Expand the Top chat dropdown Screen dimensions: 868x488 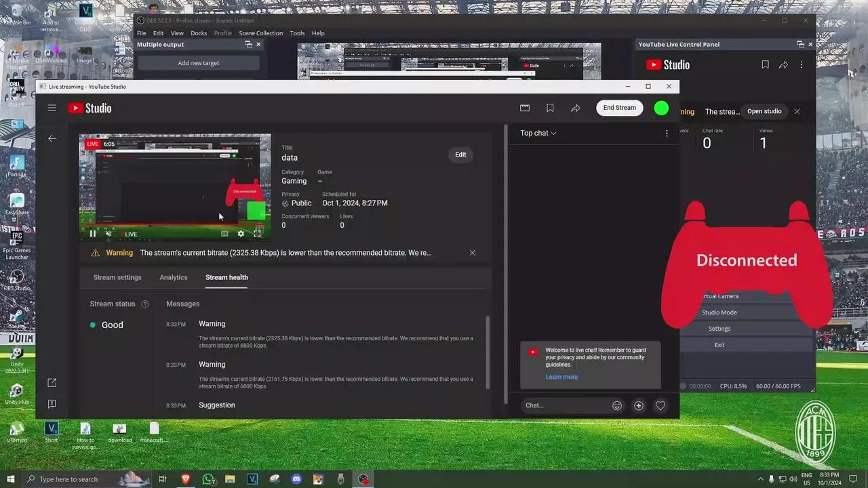pyautogui.click(x=538, y=133)
